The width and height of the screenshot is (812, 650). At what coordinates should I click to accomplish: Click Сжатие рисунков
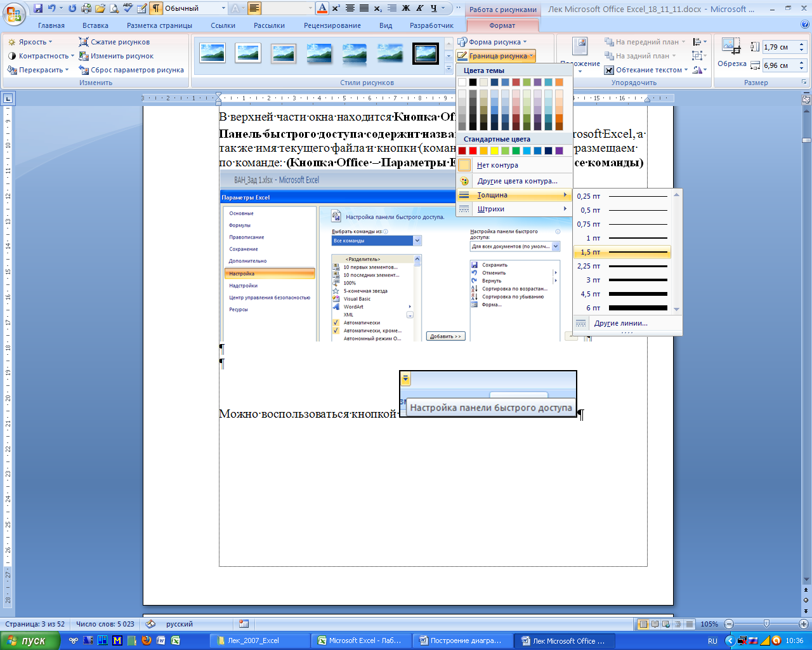click(115, 42)
